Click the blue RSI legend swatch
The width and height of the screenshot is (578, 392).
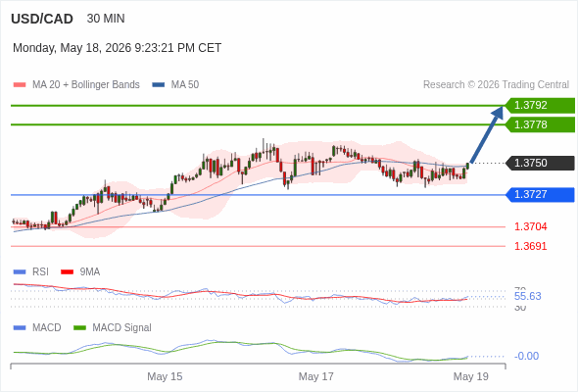(20, 272)
